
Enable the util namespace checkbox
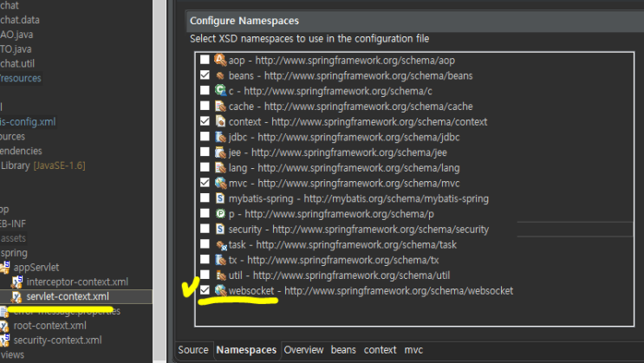205,275
